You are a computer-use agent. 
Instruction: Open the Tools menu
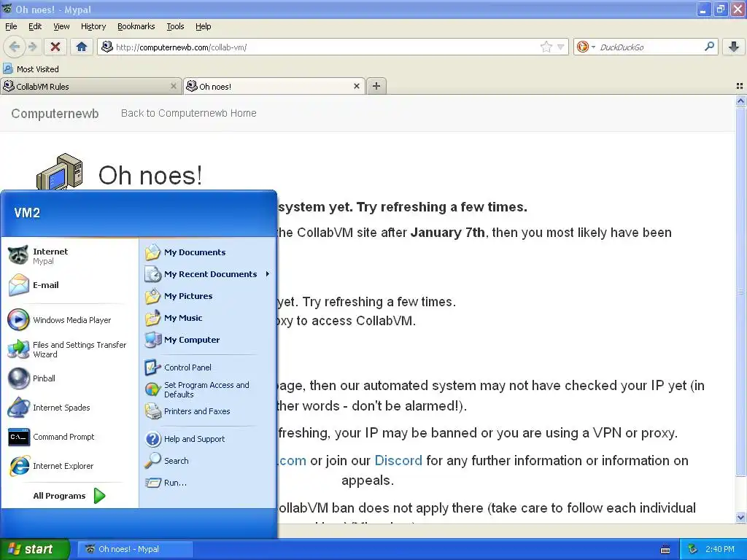(175, 26)
